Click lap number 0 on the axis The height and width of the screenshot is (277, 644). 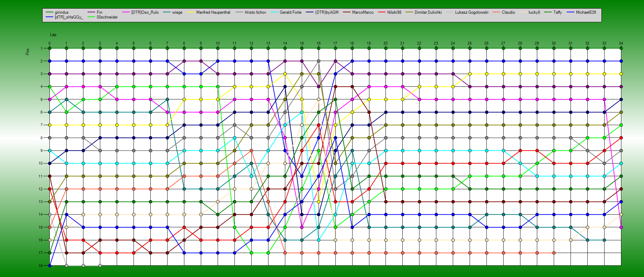pos(49,44)
